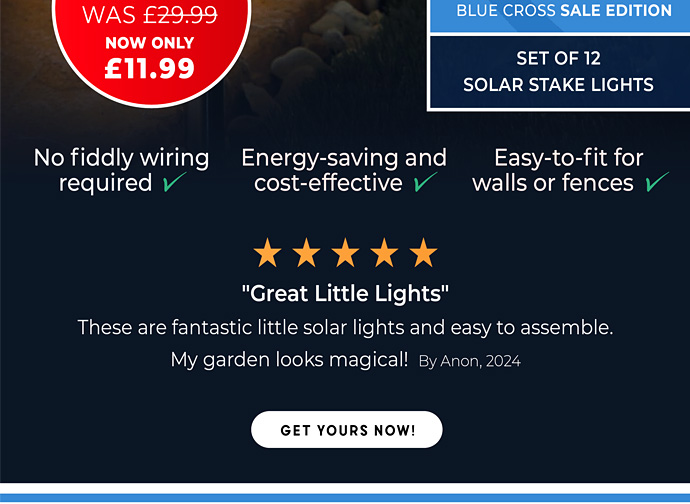This screenshot has width=690, height=504.
Task: Click the £11.99 sale price
Action: (151, 69)
